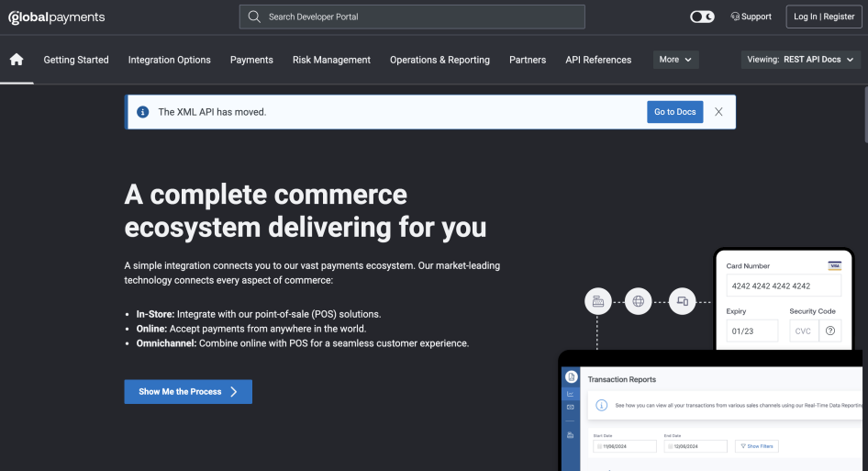Viewport: 868px width, 471px height.
Task: Click the security code help question icon
Action: coord(830,331)
